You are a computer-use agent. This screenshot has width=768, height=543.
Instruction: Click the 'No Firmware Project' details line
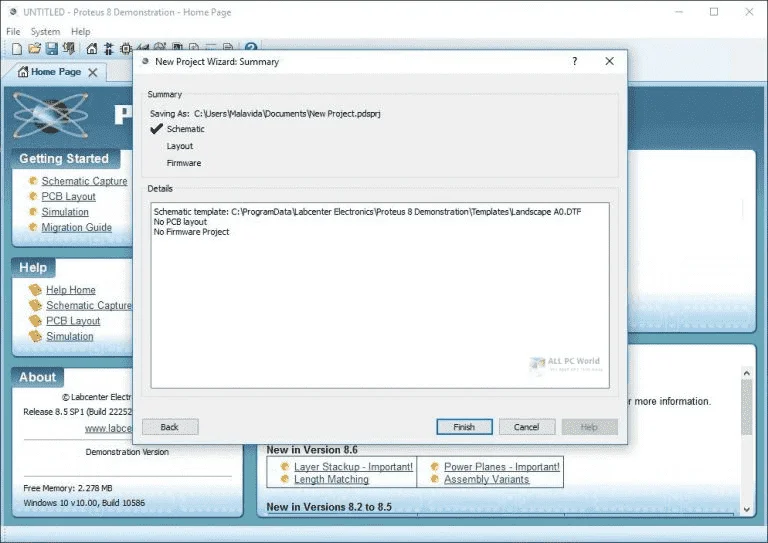click(x=192, y=232)
